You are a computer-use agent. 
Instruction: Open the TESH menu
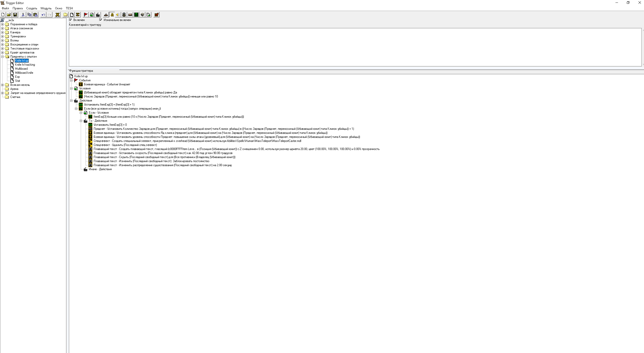point(69,8)
